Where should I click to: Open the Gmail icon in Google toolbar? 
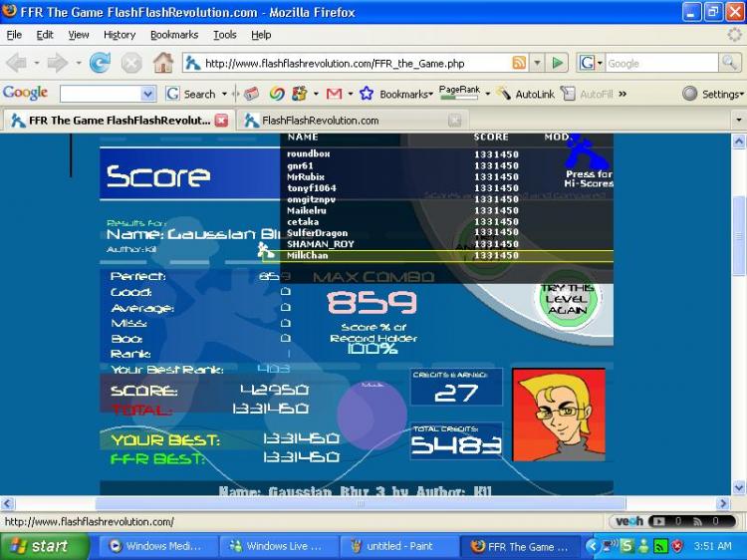click(x=334, y=94)
